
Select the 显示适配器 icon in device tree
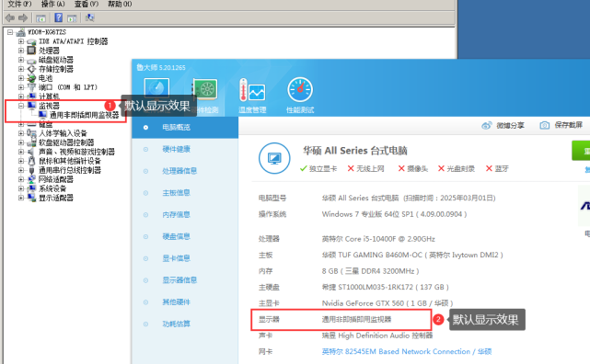31,198
